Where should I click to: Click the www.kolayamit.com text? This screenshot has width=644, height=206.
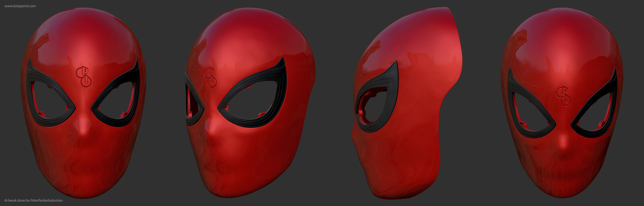pyautogui.click(x=20, y=6)
